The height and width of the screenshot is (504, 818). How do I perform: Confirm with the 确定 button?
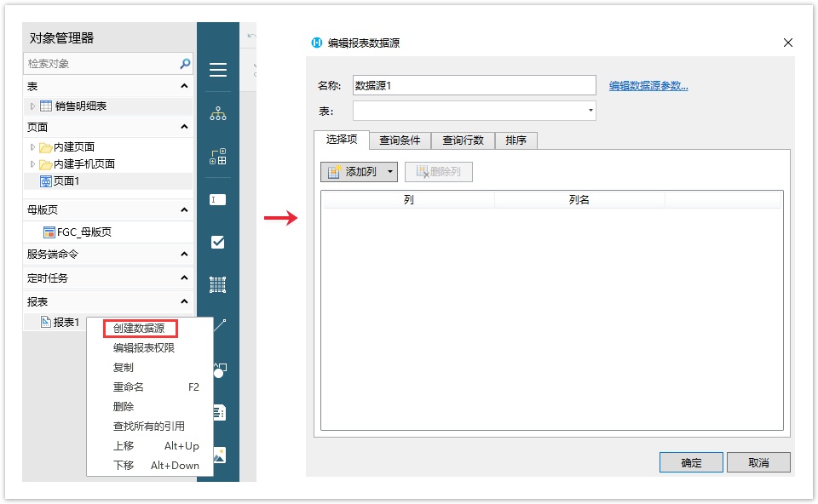[691, 462]
